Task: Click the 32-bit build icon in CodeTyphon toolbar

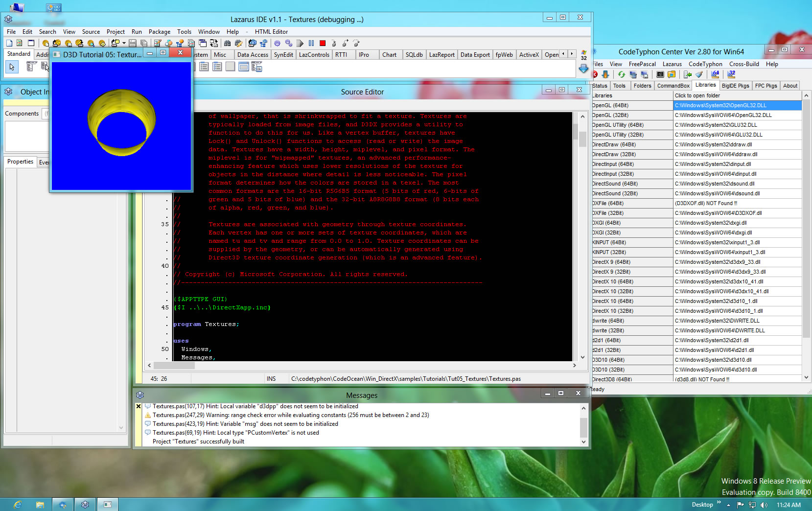Action: click(731, 74)
